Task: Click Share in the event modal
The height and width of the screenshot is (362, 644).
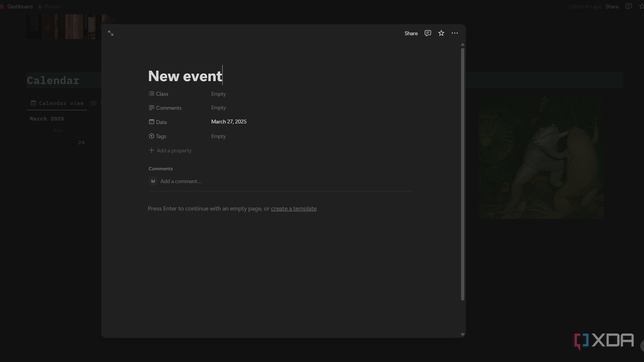Action: 411,33
